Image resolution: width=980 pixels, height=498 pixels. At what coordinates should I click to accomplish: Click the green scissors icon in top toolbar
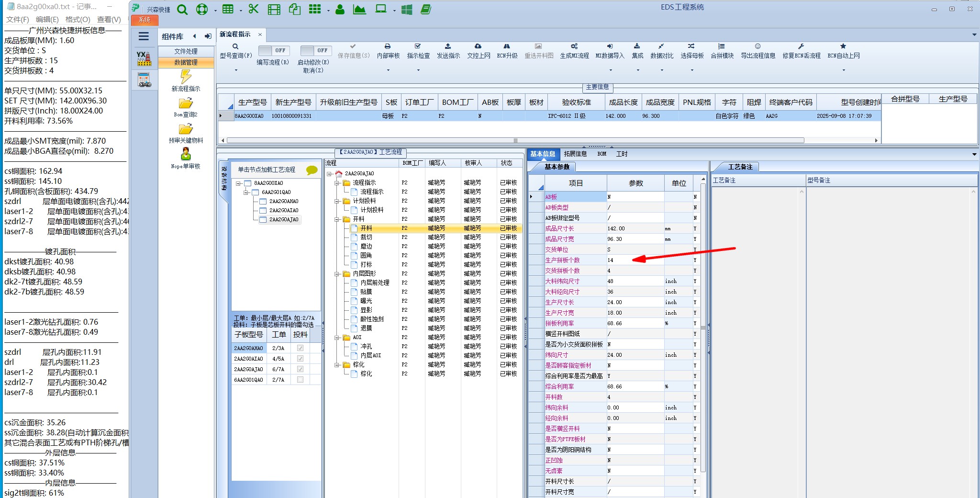pyautogui.click(x=254, y=9)
